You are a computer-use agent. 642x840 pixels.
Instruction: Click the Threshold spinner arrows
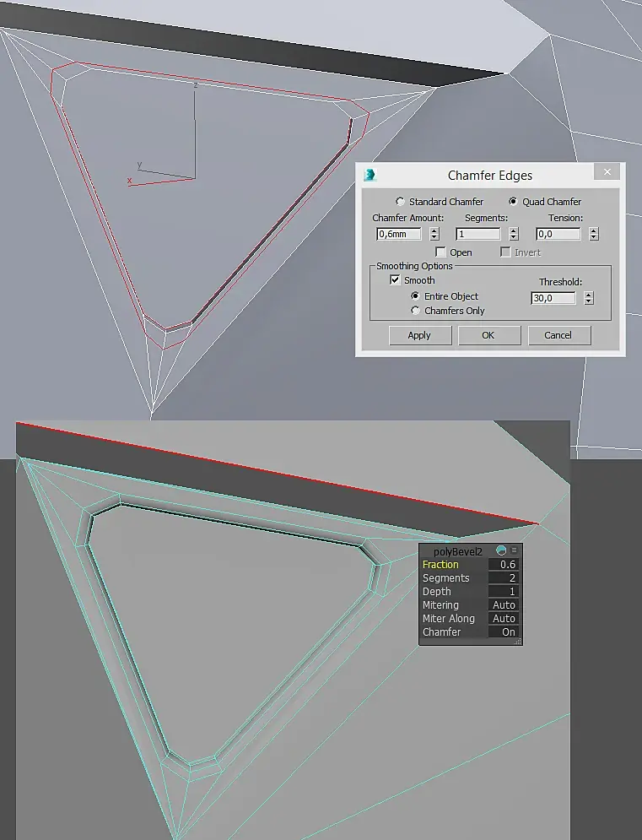[x=589, y=298]
